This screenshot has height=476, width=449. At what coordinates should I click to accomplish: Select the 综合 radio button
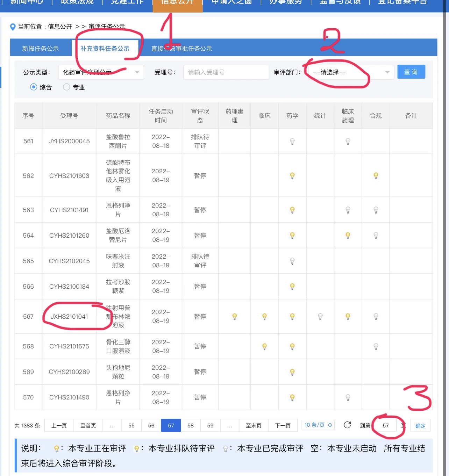[x=34, y=87]
